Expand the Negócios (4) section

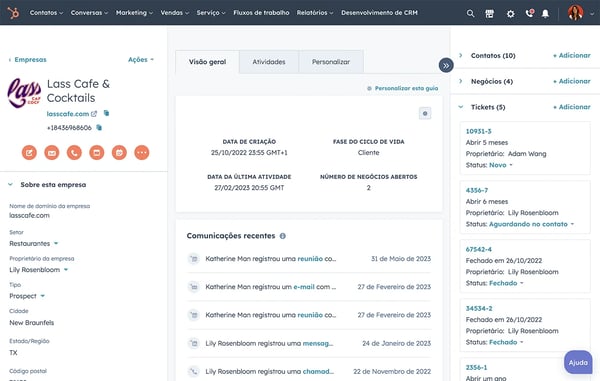click(x=461, y=81)
